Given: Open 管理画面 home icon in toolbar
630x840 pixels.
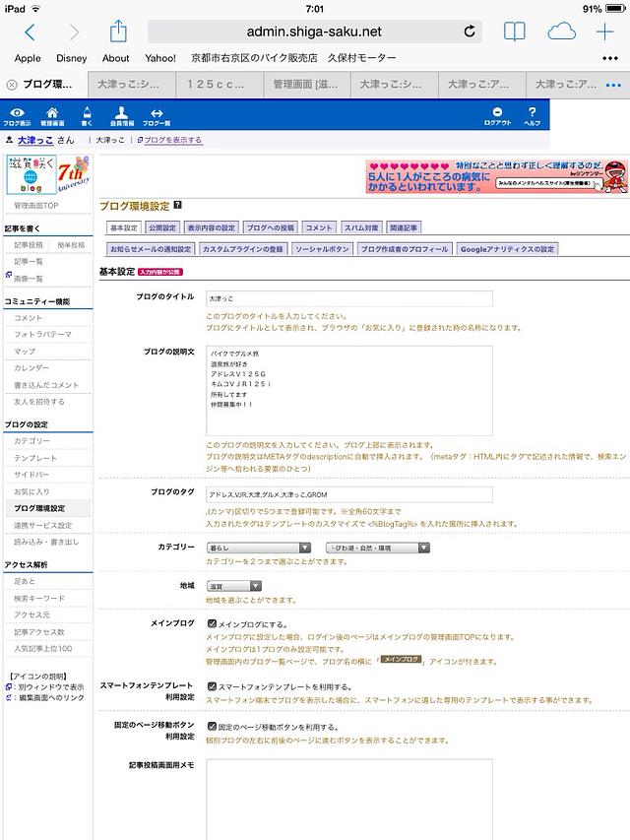Looking at the screenshot, I should tap(52, 115).
